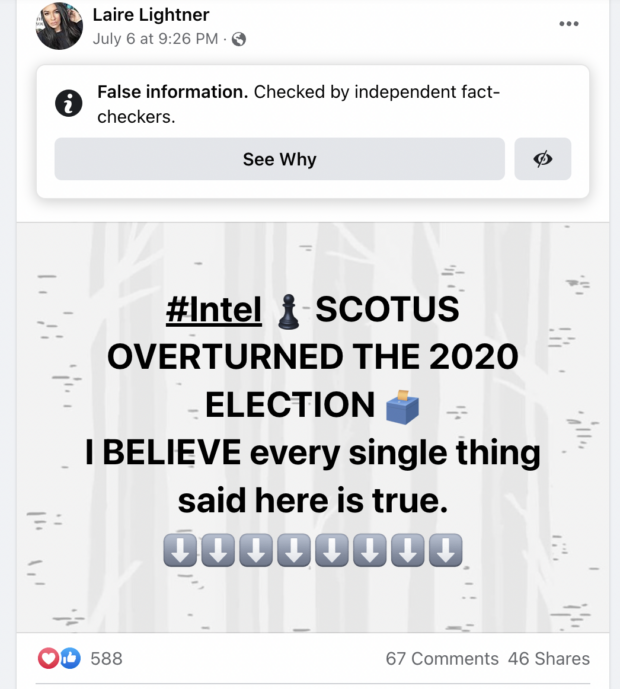Click the blue thumbs-up like reaction icon

coord(69,659)
